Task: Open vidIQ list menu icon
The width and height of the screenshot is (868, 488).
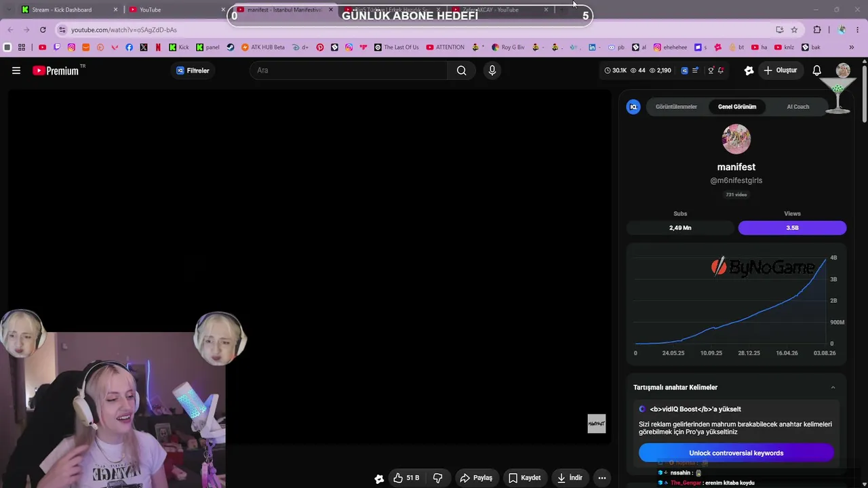Action: pyautogui.click(x=695, y=70)
